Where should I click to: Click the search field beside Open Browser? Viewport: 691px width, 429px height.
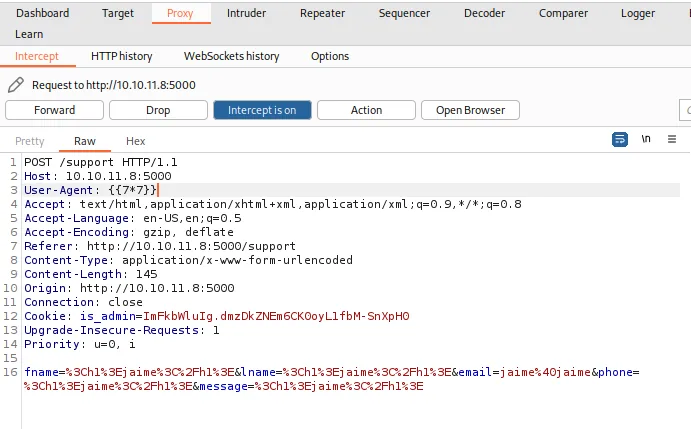tap(685, 110)
